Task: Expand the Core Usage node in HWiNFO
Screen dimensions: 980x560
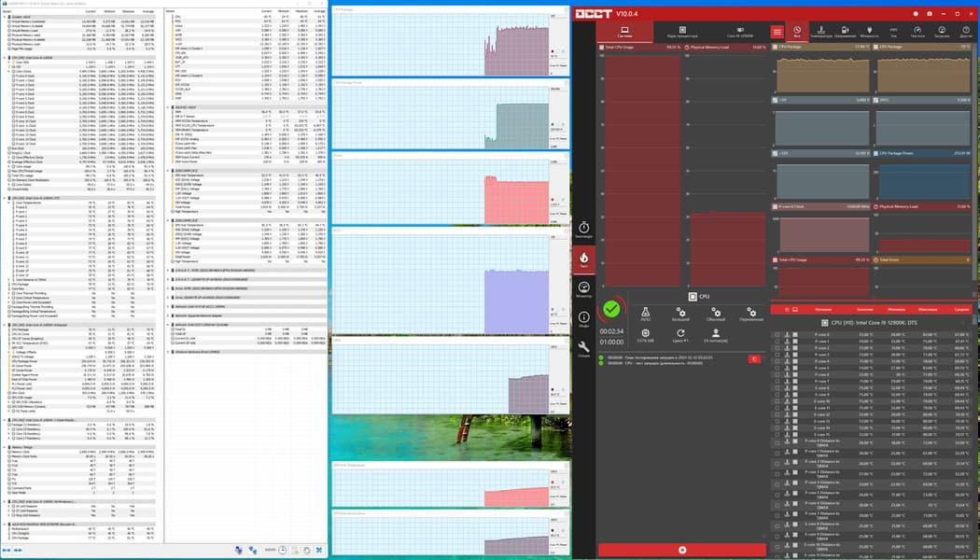Action: 9,167
